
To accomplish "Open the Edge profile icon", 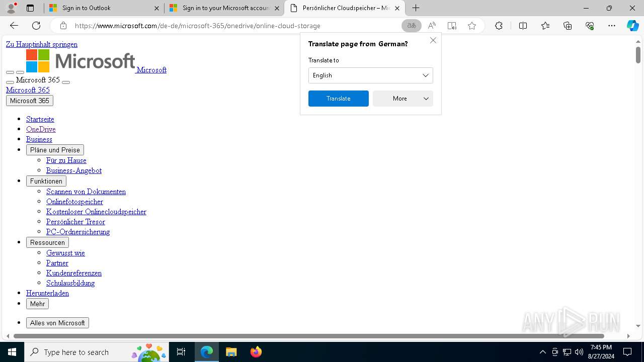I will click(11, 8).
